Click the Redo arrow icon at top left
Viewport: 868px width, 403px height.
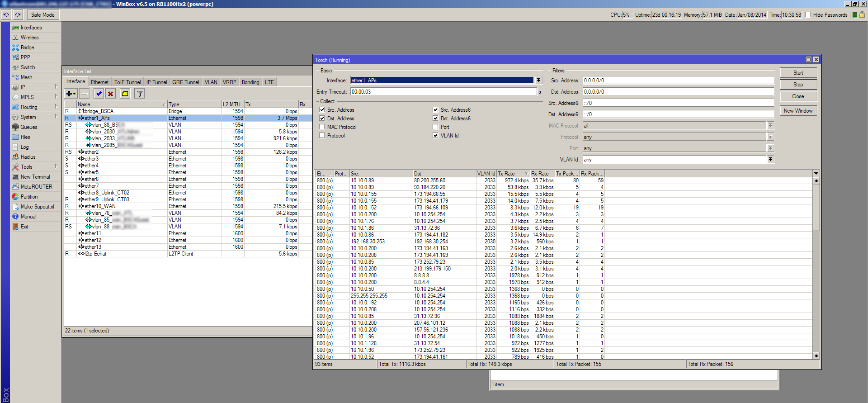coord(18,15)
